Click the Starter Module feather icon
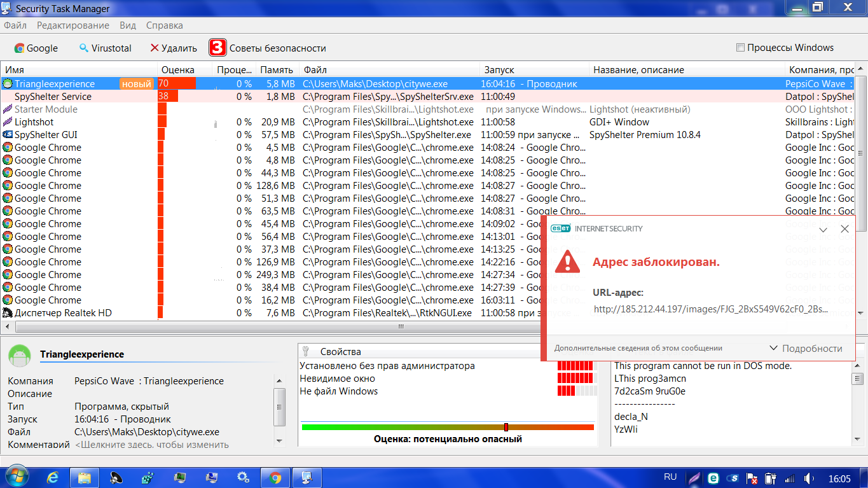 click(x=8, y=109)
